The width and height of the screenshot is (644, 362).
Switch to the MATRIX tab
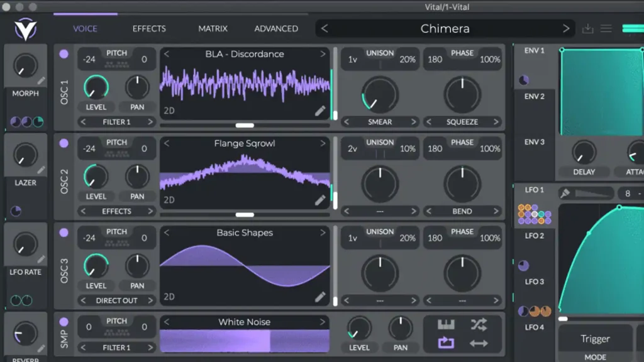(x=213, y=29)
